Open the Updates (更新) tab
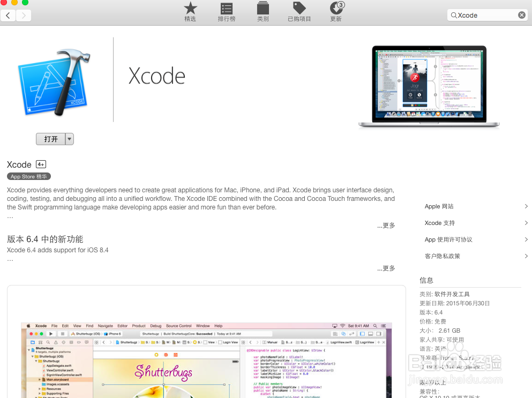The width and height of the screenshot is (532, 398). coord(336,12)
